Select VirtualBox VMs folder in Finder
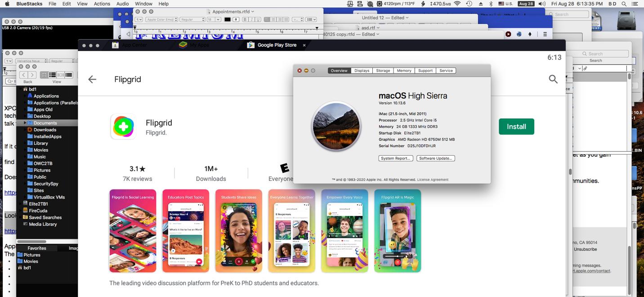Viewport: 644px width, 297px height. click(47, 197)
